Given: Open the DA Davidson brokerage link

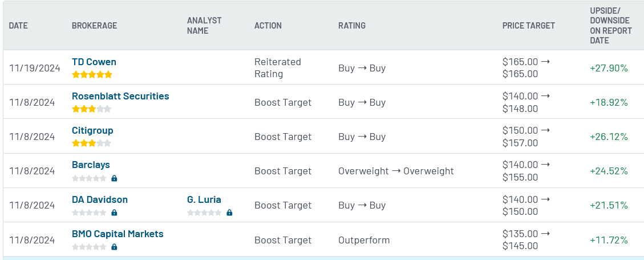Looking at the screenshot, I should (x=100, y=199).
